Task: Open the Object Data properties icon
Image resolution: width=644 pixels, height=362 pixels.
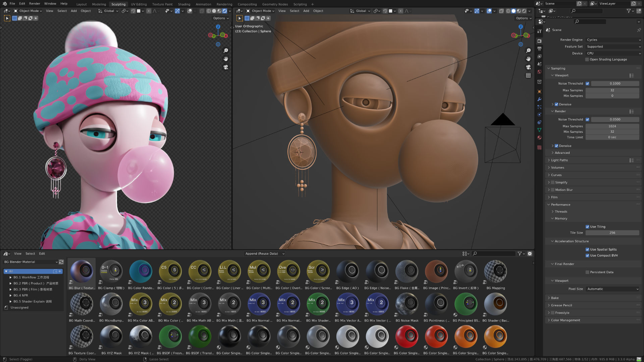Action: [x=539, y=130]
